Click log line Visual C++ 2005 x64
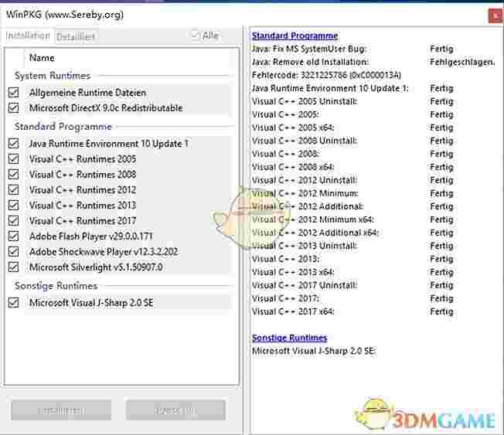504x435 pixels. click(293, 127)
